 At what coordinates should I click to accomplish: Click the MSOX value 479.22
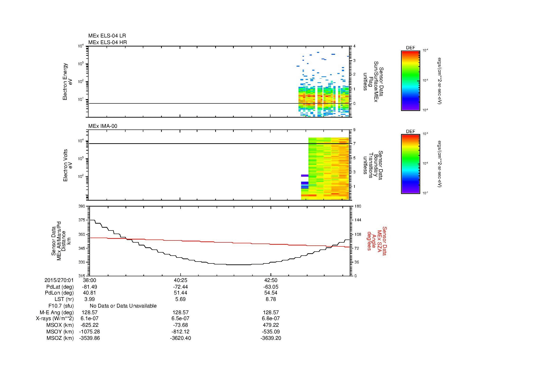click(x=271, y=325)
